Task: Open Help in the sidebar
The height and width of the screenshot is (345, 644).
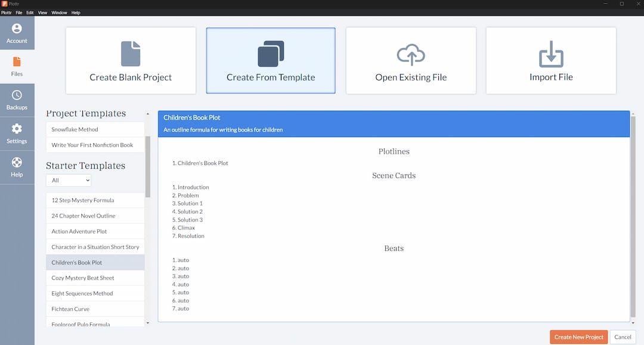Action: [x=17, y=167]
